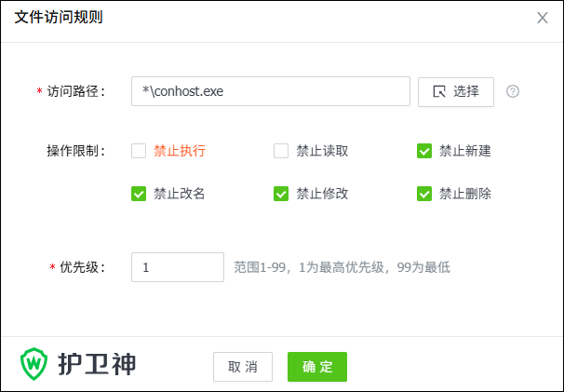This screenshot has width=564, height=392.
Task: Enable the 禁止执行 checkbox
Action: (139, 151)
